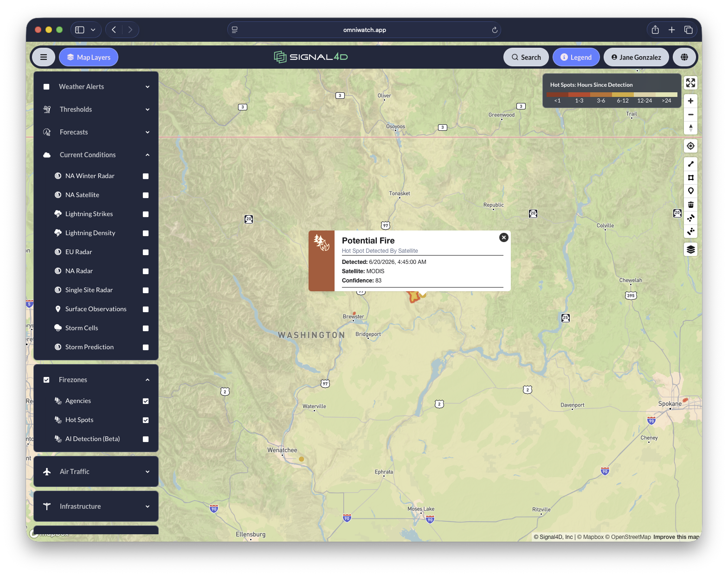The width and height of the screenshot is (728, 576).
Task: Zoom in on the map
Action: [x=691, y=101]
